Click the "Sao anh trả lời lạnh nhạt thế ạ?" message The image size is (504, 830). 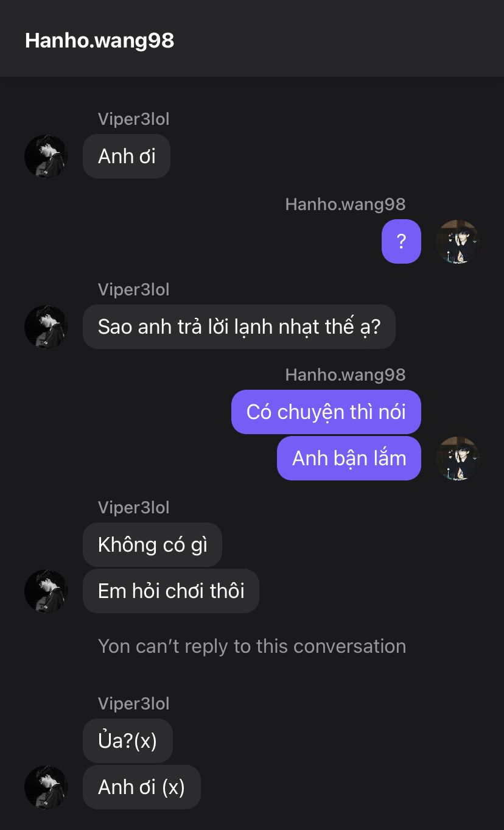click(x=239, y=327)
